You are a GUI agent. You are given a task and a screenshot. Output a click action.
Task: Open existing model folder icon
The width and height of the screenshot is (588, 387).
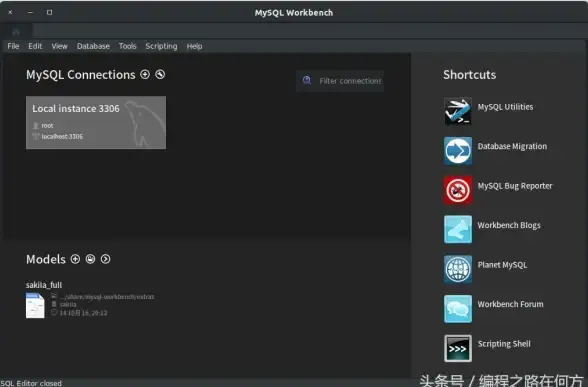(x=90, y=259)
